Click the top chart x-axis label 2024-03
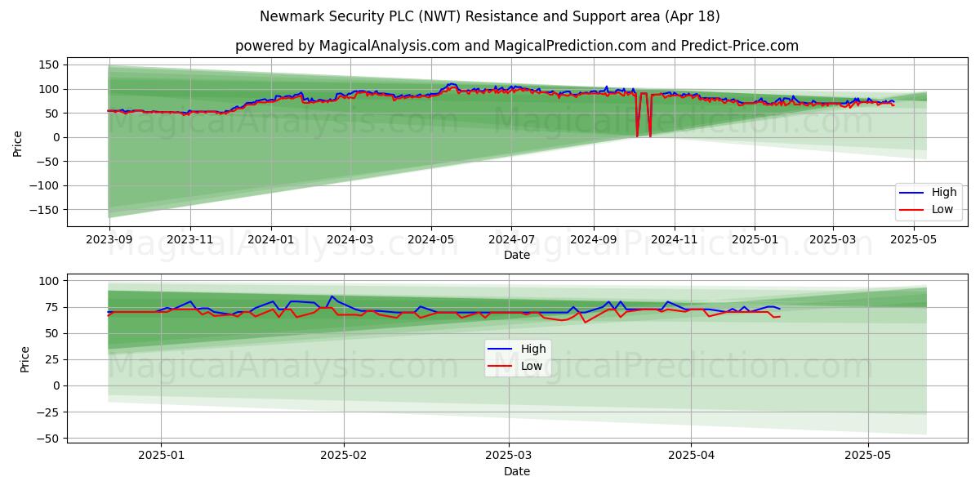980x490 pixels. (350, 239)
